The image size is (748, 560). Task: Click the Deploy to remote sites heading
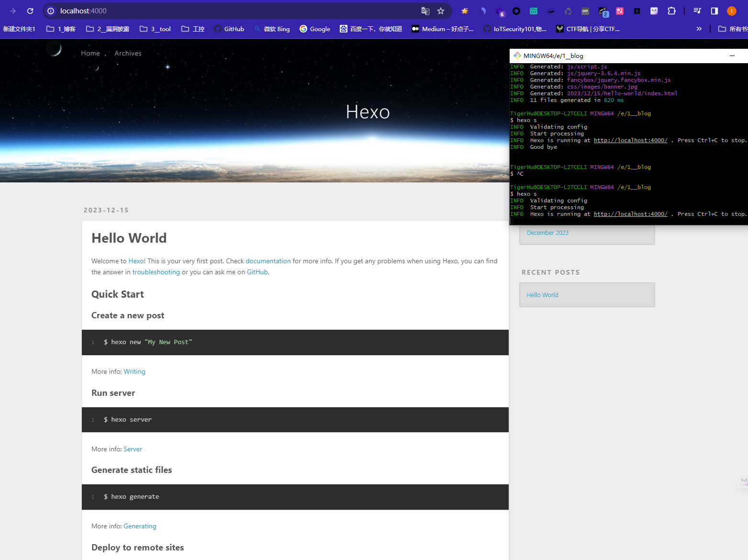pos(137,548)
